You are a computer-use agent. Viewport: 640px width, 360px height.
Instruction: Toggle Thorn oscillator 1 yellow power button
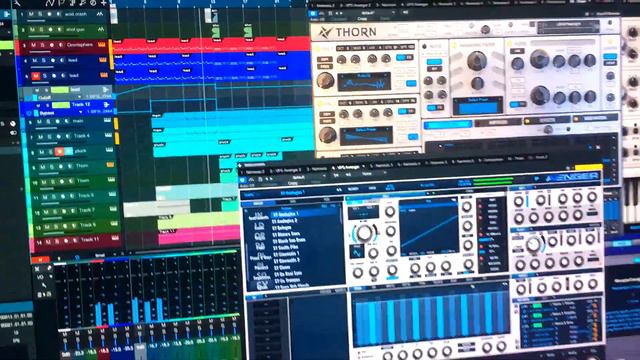(319, 50)
